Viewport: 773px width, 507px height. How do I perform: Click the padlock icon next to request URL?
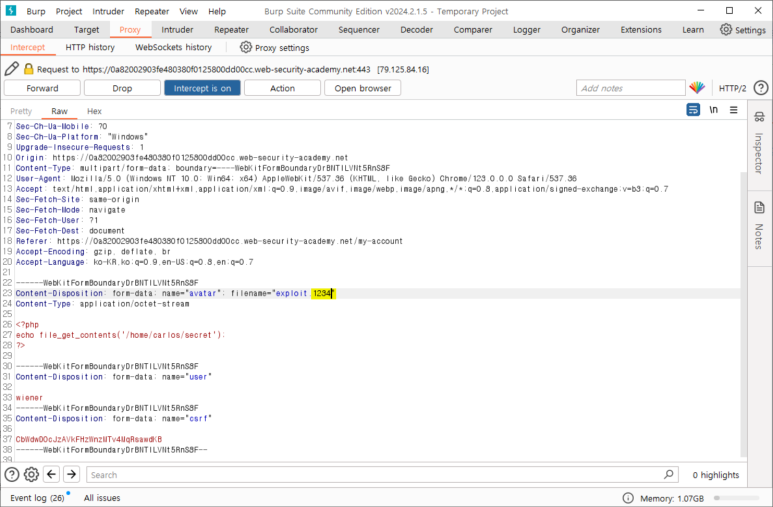(x=29, y=69)
